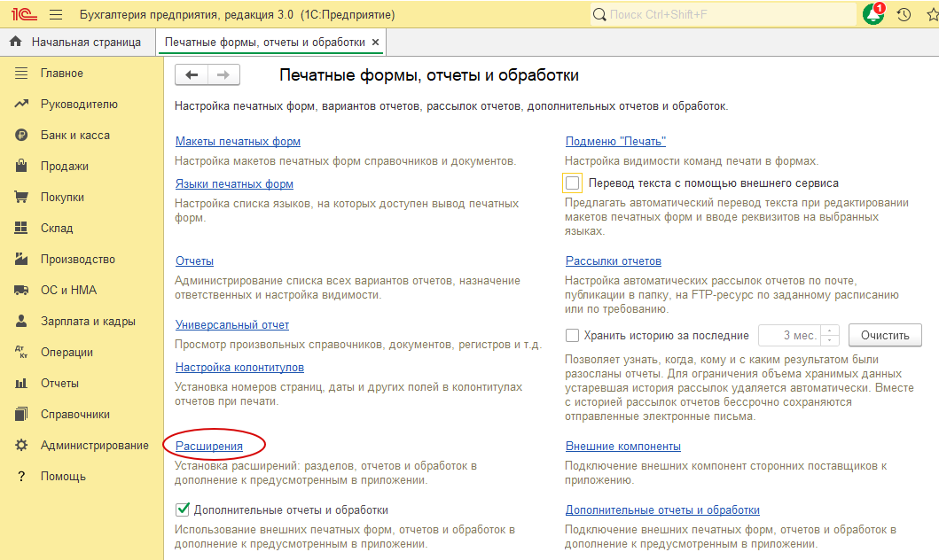Open the main hamburger menu

[x=55, y=14]
